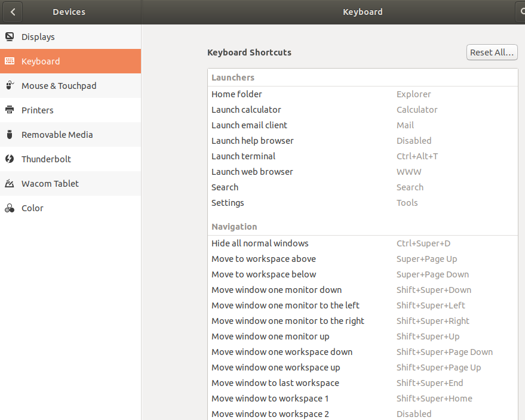Select the Launch web browser row
The height and width of the screenshot is (420, 525).
pos(363,172)
